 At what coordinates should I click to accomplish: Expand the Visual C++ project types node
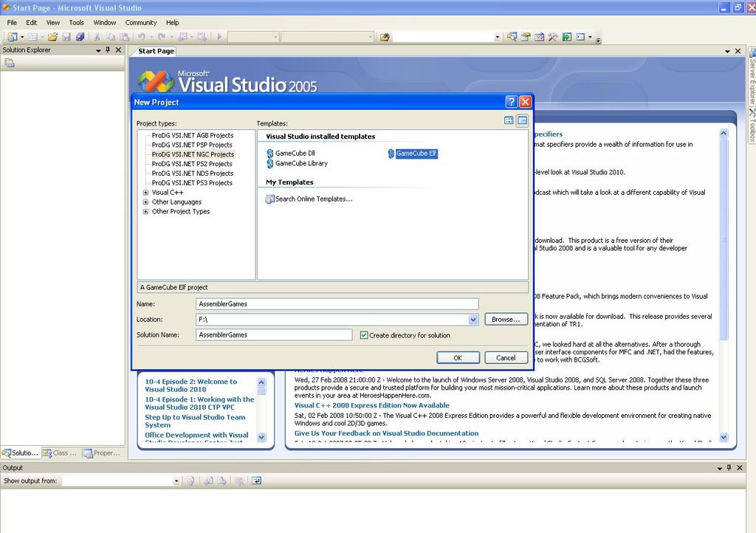coord(145,192)
